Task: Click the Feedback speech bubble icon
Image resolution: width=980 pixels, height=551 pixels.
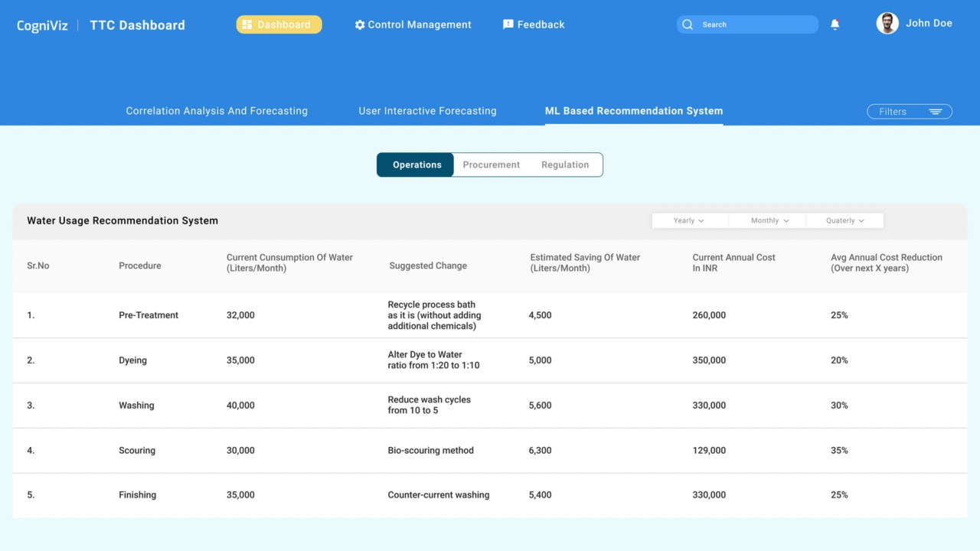Action: pyautogui.click(x=508, y=24)
